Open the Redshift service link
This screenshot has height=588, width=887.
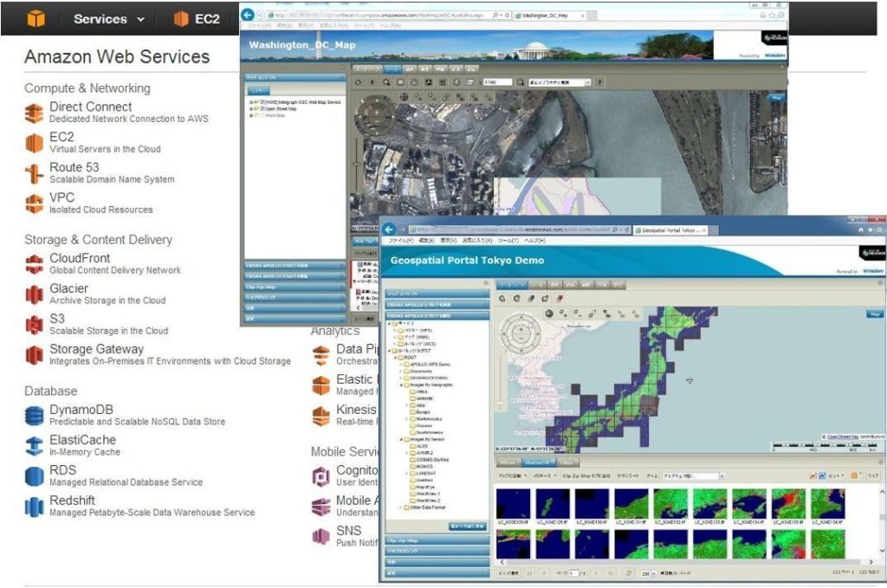click(x=72, y=501)
